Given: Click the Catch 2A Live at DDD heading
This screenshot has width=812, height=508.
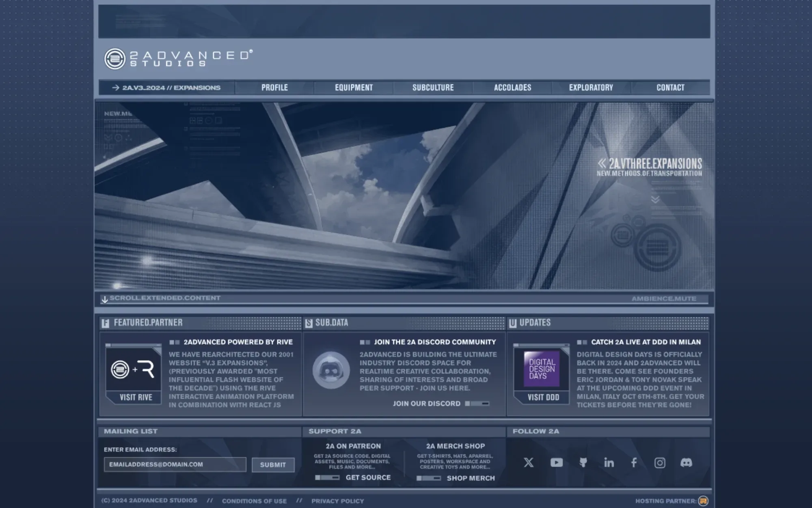Looking at the screenshot, I should point(646,342).
